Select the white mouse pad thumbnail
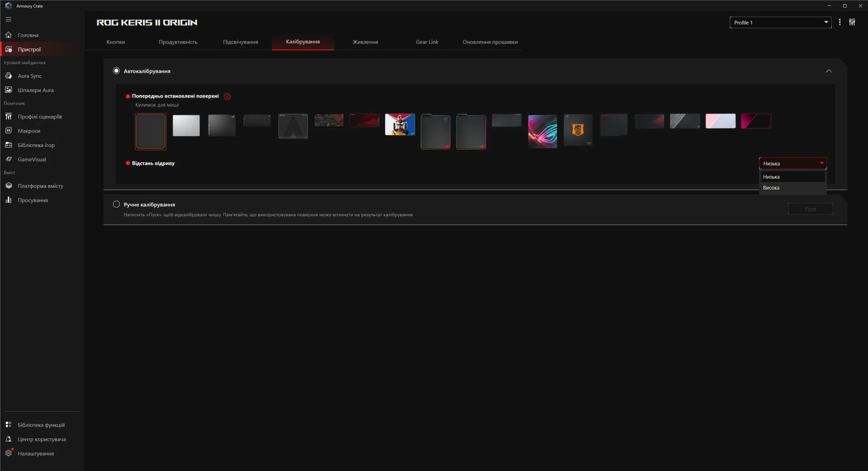 186,125
